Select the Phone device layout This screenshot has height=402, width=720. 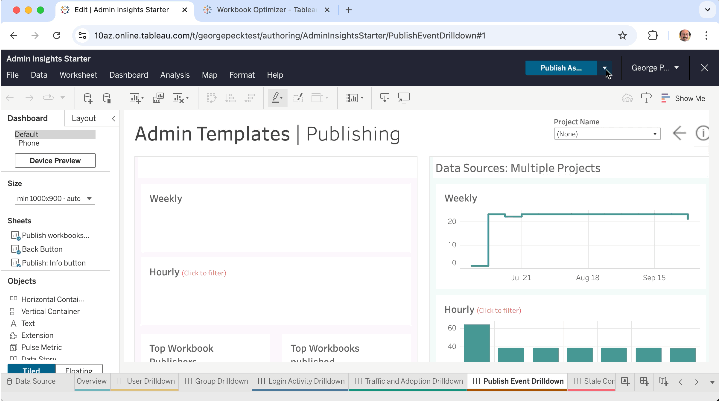[28, 143]
